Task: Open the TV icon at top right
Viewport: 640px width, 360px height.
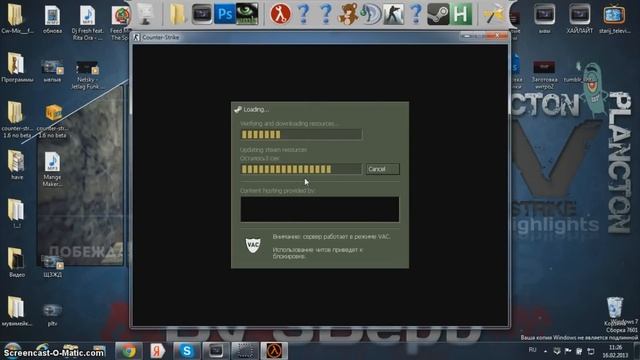Action: (x=614, y=19)
